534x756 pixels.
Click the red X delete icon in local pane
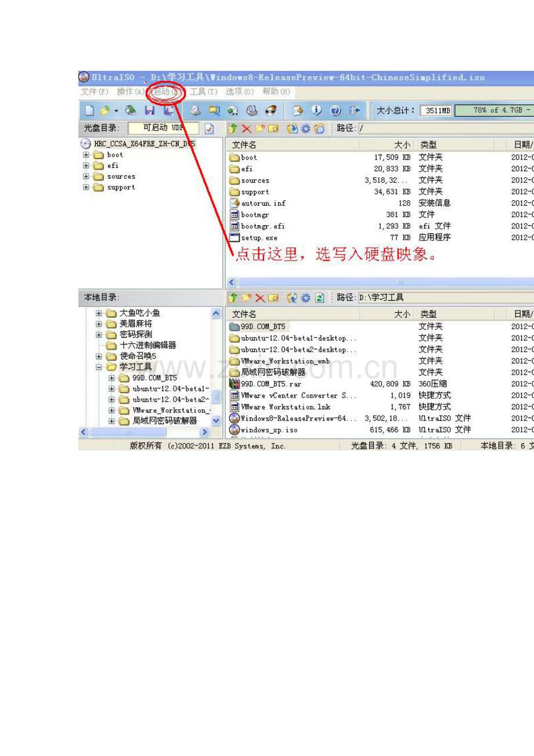pyautogui.click(x=260, y=298)
